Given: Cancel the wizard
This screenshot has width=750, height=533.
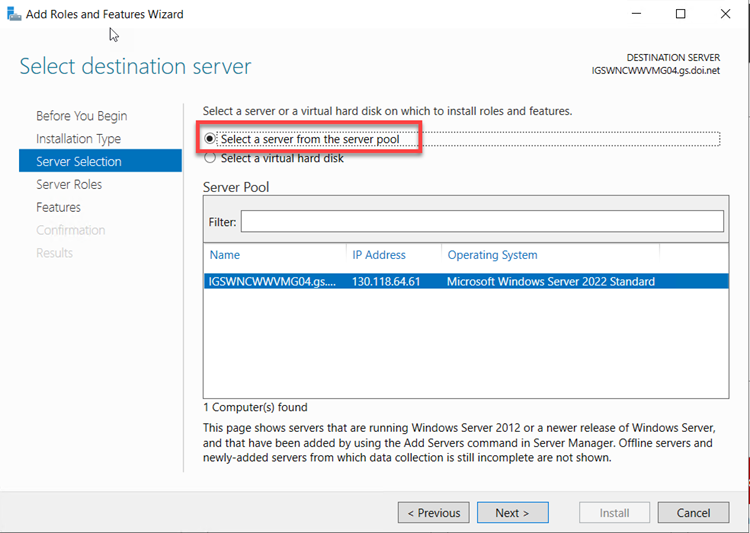Looking at the screenshot, I should [x=693, y=513].
